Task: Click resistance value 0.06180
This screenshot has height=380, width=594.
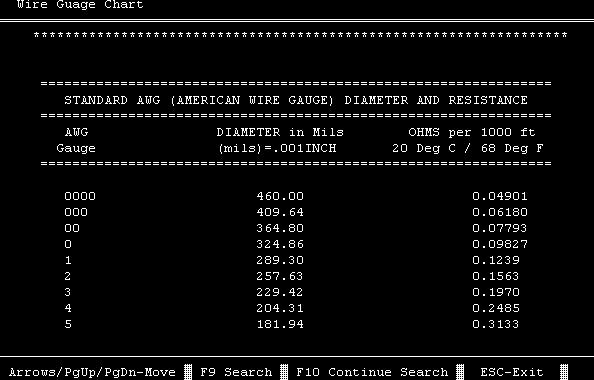Action: pos(500,212)
